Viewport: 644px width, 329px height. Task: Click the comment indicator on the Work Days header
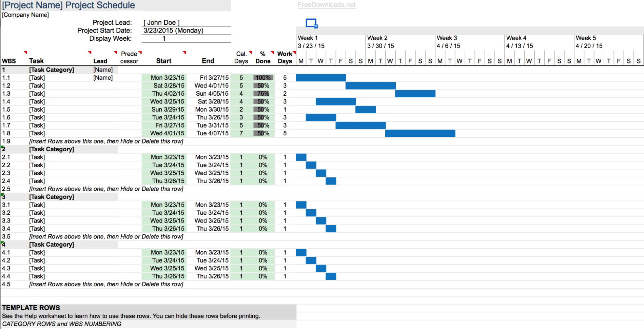[294, 53]
